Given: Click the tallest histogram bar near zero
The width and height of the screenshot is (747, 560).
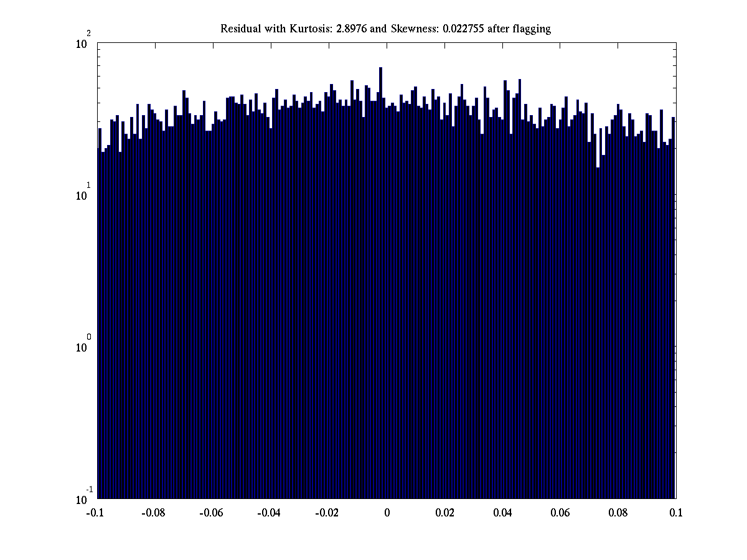Looking at the screenshot, I should [380, 280].
